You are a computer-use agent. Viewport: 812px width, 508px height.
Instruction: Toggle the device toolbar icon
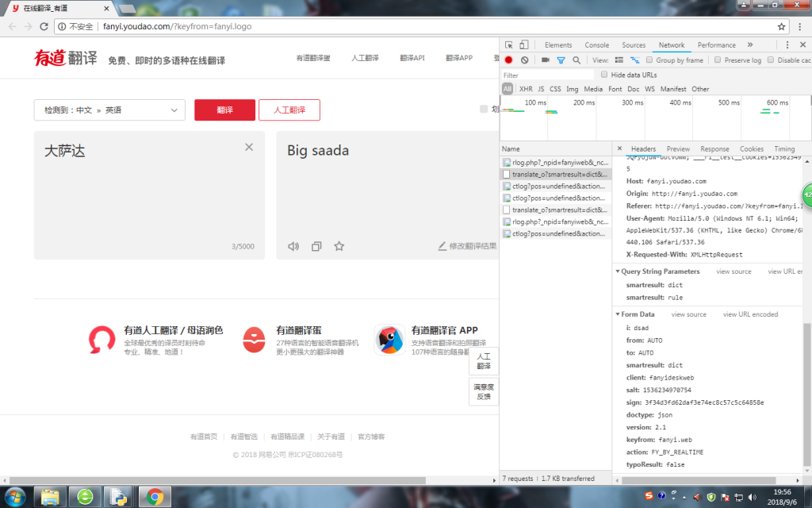(x=527, y=45)
